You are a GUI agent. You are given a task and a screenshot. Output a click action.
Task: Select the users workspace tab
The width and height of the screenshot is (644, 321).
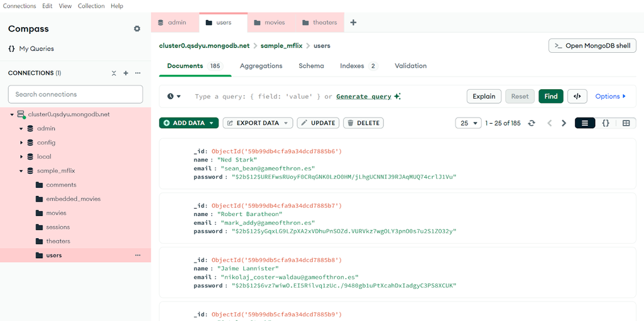coord(224,23)
